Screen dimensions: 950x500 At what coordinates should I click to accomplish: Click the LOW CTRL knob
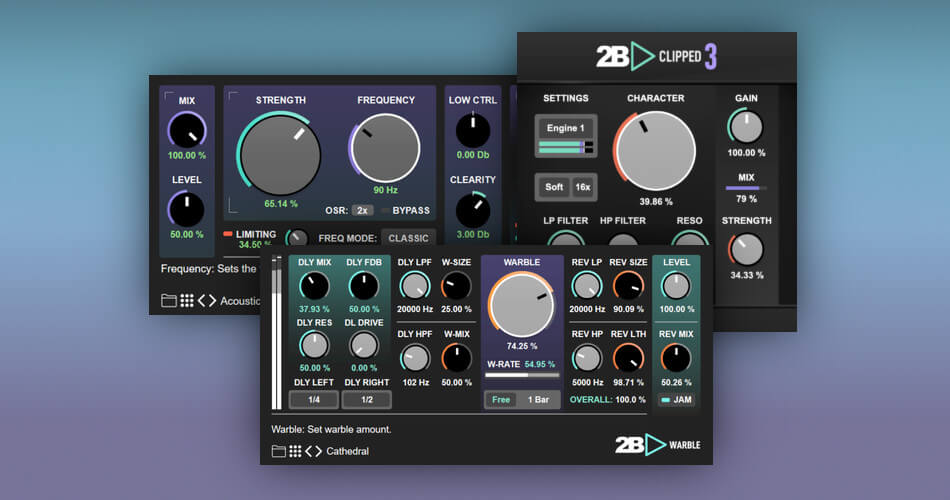(x=473, y=130)
